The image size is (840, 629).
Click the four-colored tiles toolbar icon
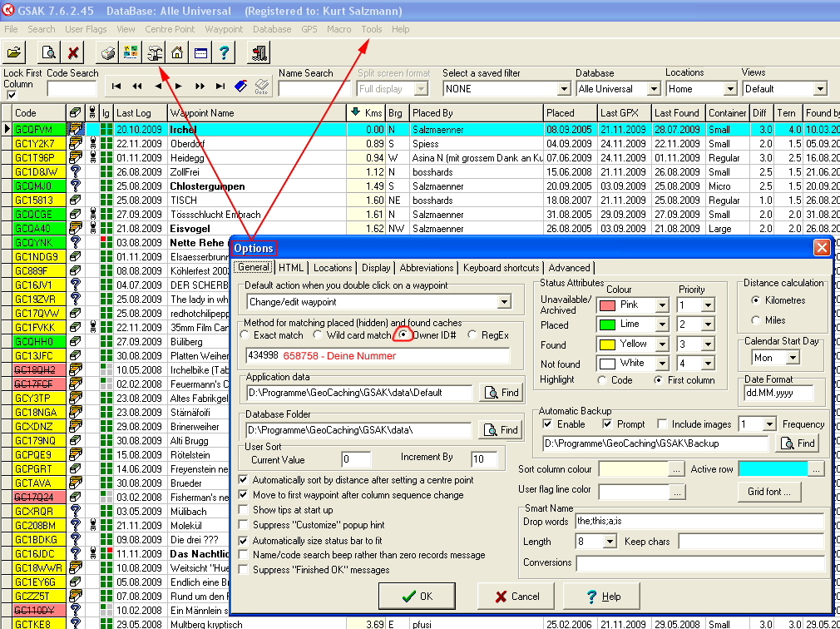(131, 52)
